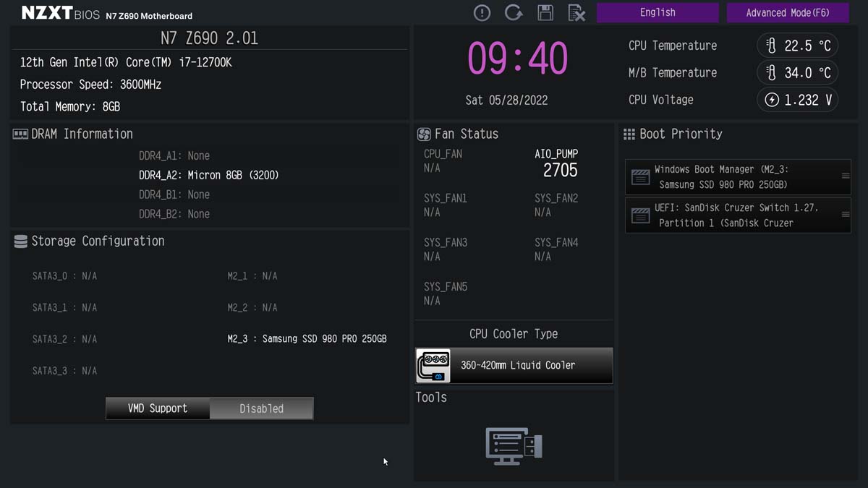The height and width of the screenshot is (488, 868).
Task: Click the SYS_FAN3 status entry
Action: tap(446, 249)
